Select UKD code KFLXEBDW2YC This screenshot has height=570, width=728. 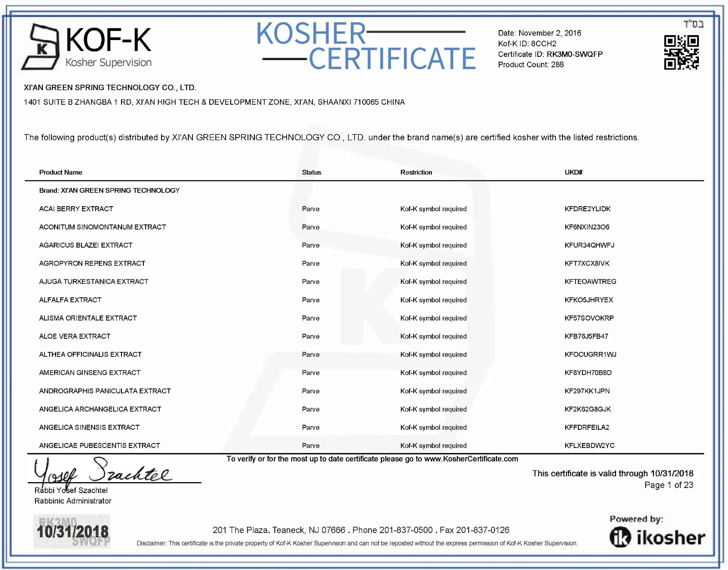coord(589,445)
